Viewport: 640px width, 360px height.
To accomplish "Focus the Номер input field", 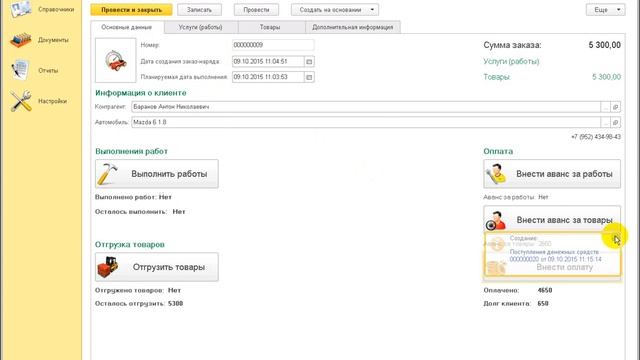I will tap(273, 45).
